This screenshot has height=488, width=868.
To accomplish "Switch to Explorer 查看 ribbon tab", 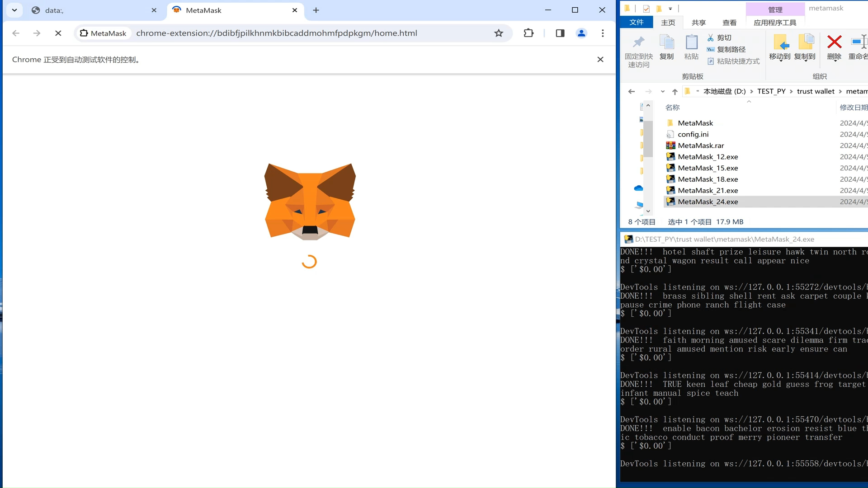I will pos(729,23).
